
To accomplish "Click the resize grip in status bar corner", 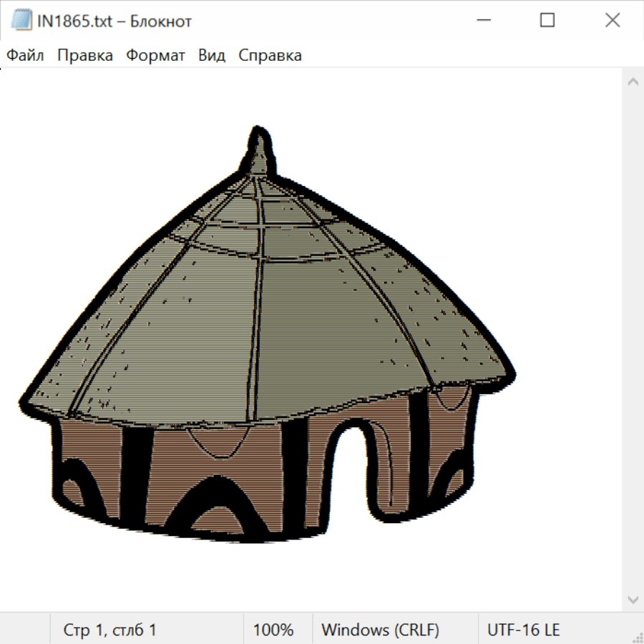I will (x=636, y=636).
